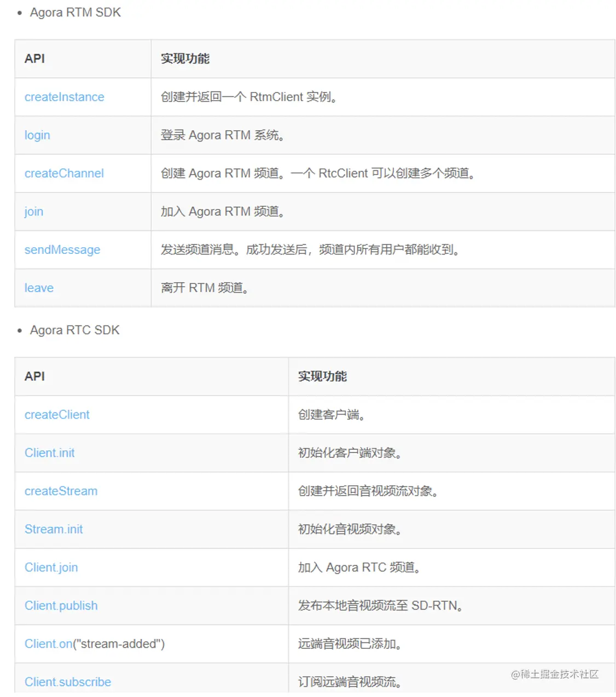Click the createChannel API link
Screen dimensions: 616x697
click(64, 173)
